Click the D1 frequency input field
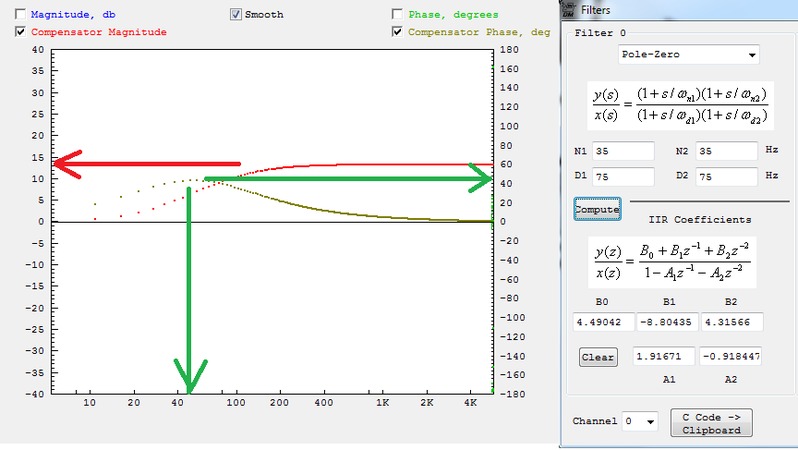This screenshot has height=450, width=798. pyautogui.click(x=622, y=176)
